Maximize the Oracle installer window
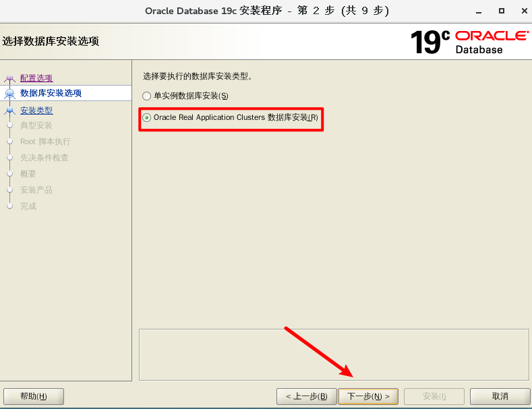The height and width of the screenshot is (409, 532). coord(501,11)
